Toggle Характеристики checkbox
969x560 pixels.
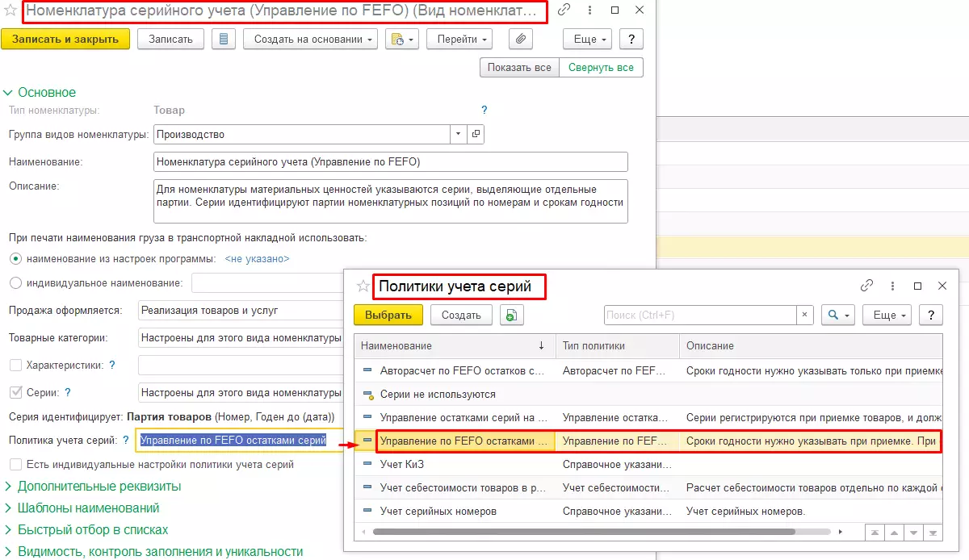[15, 366]
